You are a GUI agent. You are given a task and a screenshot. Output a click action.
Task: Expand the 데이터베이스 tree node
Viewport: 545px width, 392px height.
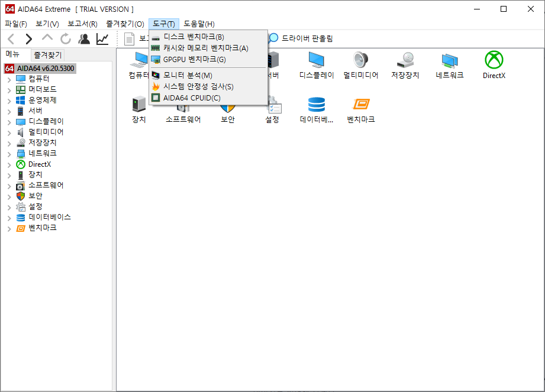(9, 218)
